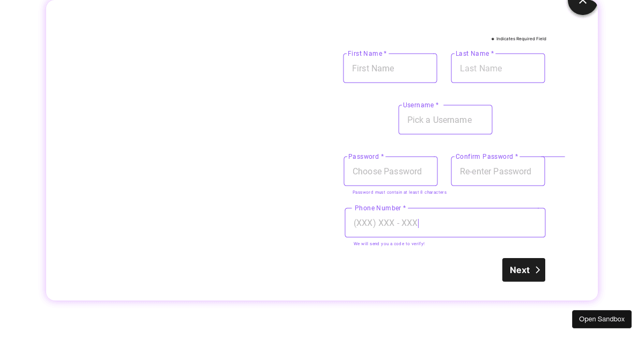Click the Last Name field label
This screenshot has height=338, width=644.
473,54
